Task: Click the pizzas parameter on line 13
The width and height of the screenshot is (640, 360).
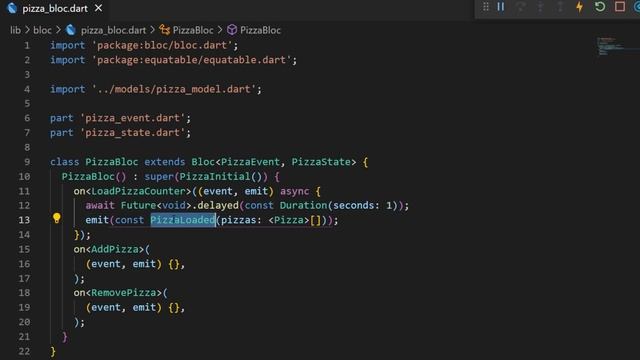Action: pyautogui.click(x=238, y=220)
